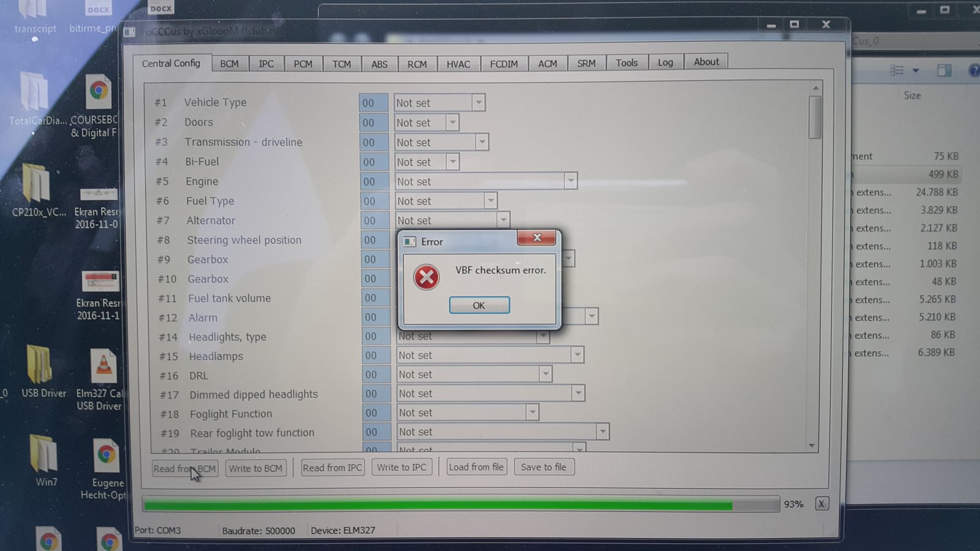This screenshot has width=980, height=551.
Task: Open the CP210x_VC... folder icon
Action: pyautogui.click(x=37, y=190)
